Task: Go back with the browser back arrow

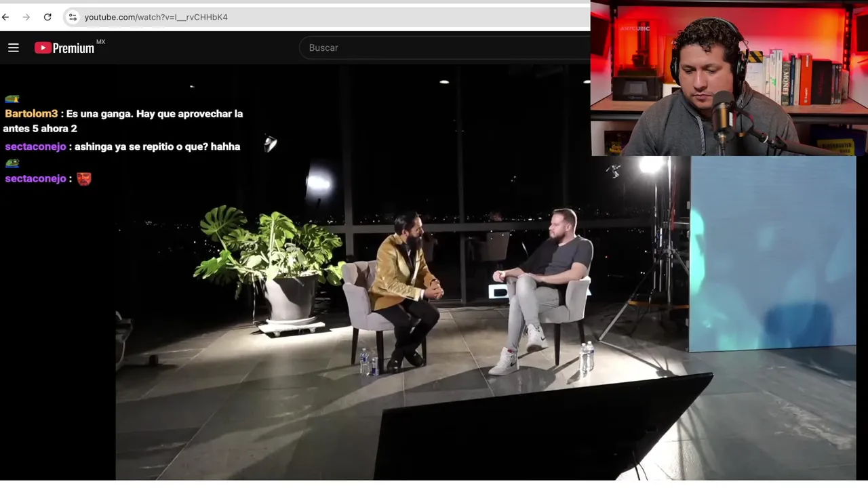Action: (x=5, y=17)
